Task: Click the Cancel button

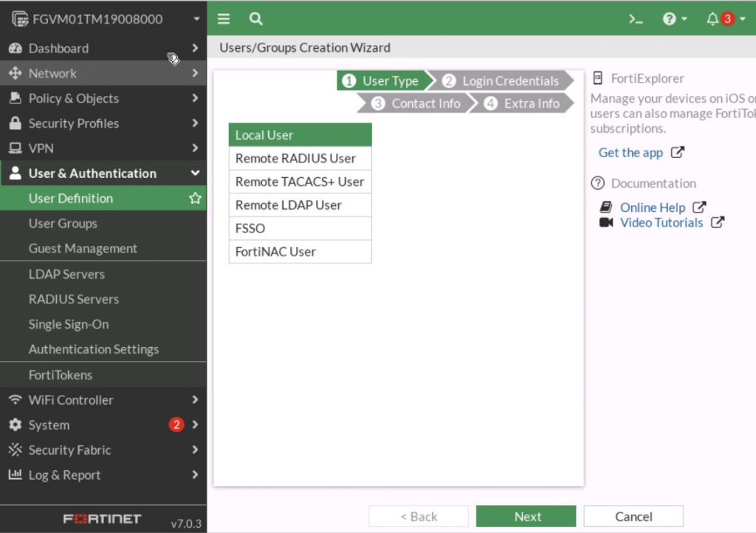Action: 633,515
